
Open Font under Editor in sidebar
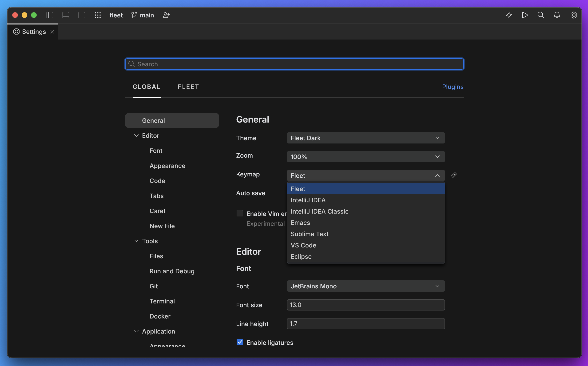(156, 151)
